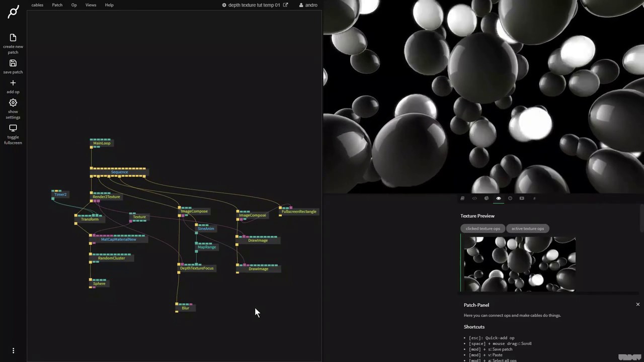Click the cables logo icon
The height and width of the screenshot is (362, 644).
[x=13, y=12]
